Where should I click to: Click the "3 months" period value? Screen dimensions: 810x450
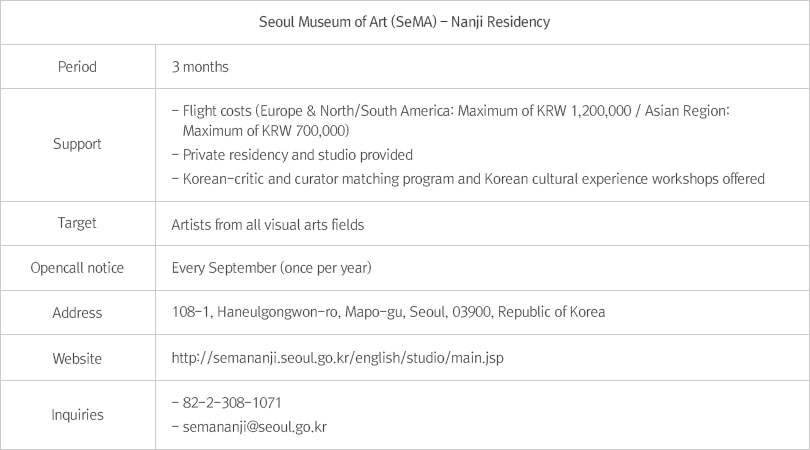pyautogui.click(x=200, y=67)
